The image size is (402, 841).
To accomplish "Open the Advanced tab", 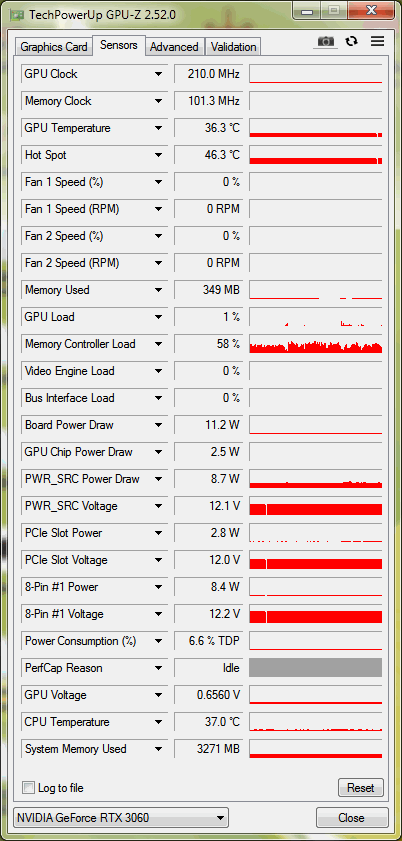I will tap(174, 47).
